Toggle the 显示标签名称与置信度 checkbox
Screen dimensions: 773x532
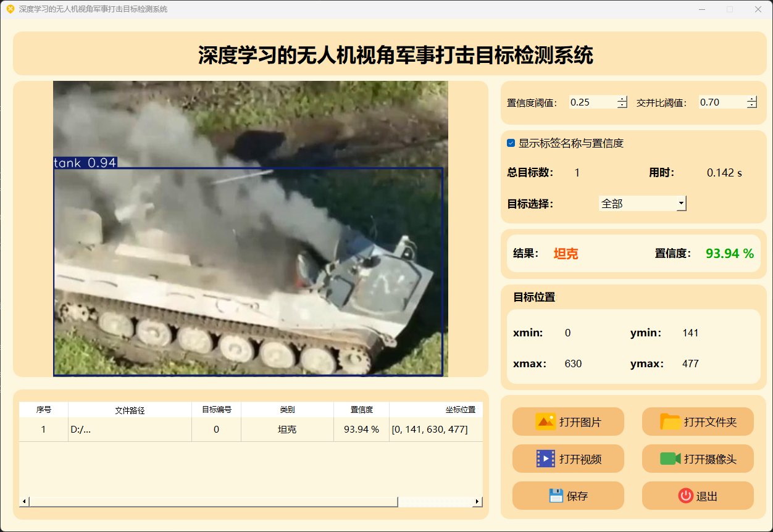pos(511,143)
